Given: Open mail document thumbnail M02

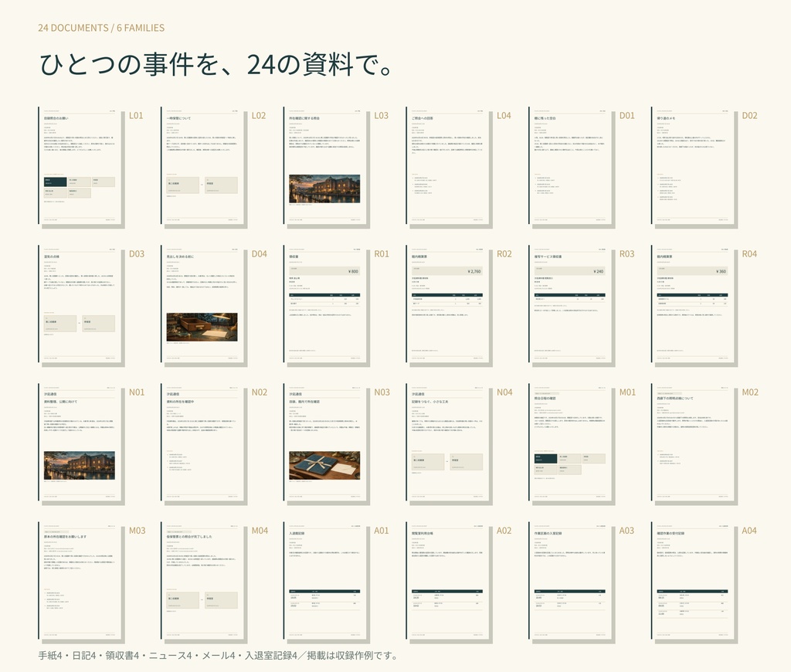Looking at the screenshot, I should click(x=693, y=442).
